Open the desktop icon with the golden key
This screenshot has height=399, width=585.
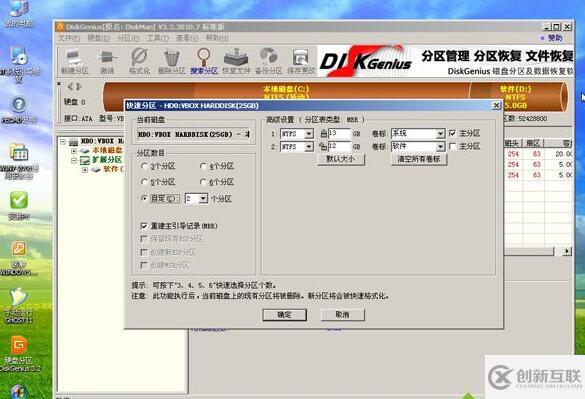click(x=19, y=258)
